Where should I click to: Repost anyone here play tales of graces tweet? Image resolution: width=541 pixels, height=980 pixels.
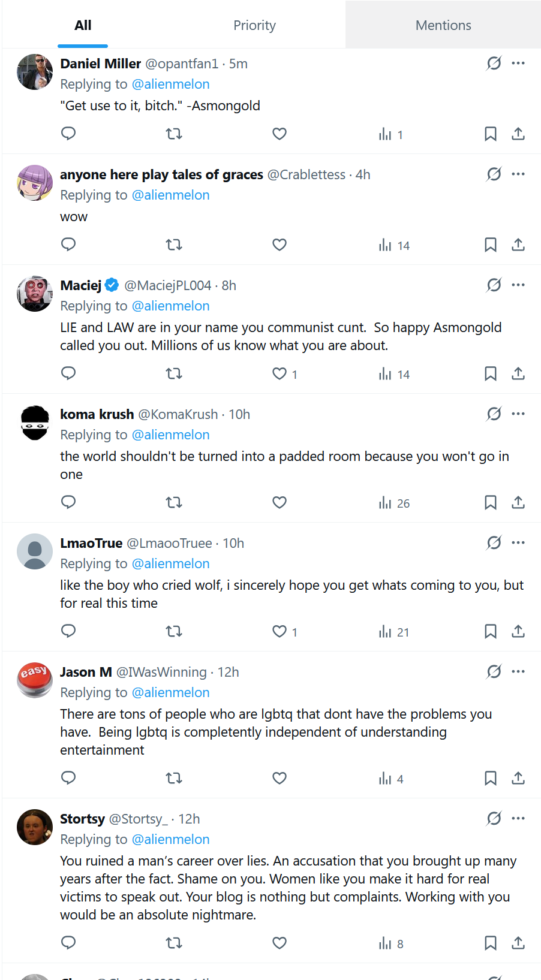coord(174,245)
